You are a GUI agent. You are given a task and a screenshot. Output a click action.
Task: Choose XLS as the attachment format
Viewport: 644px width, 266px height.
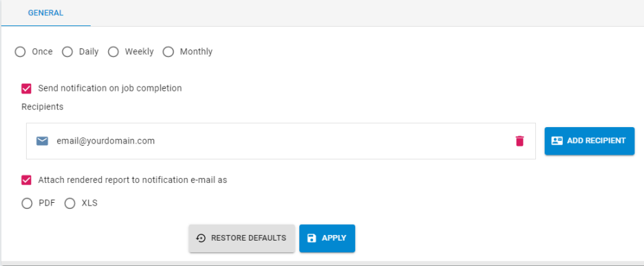point(69,203)
